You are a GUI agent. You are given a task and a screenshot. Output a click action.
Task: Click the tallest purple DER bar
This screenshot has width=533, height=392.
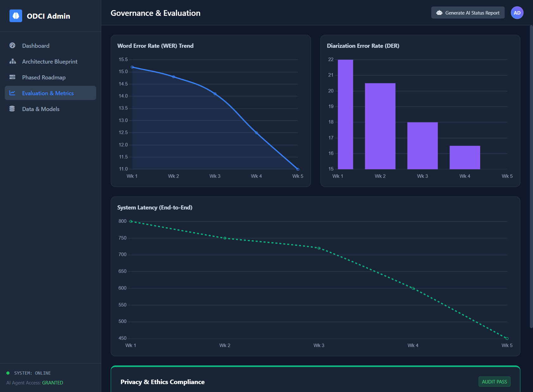click(x=346, y=114)
